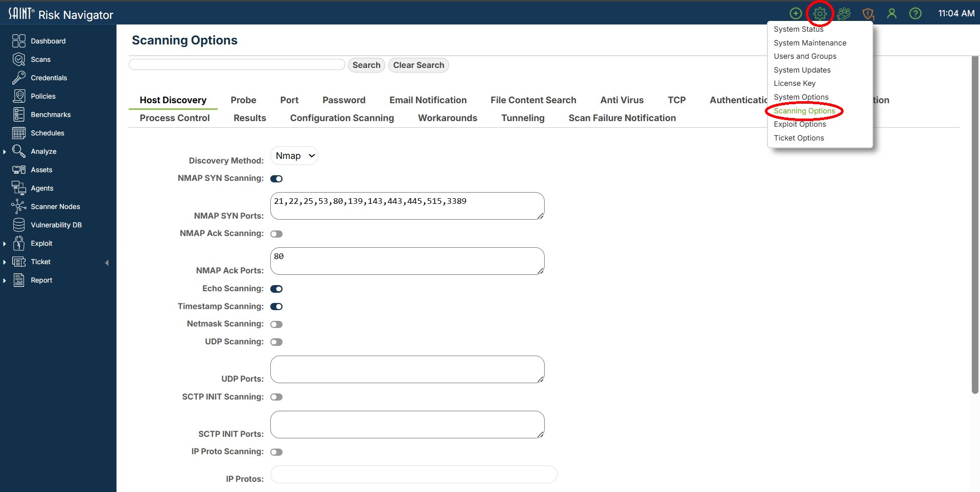Select the Process Control tab
Screen dimensions: 980x492
(x=175, y=118)
